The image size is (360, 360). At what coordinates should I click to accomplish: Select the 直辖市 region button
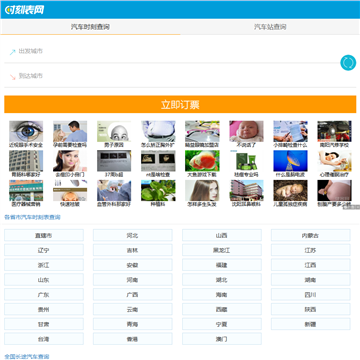click(44, 235)
